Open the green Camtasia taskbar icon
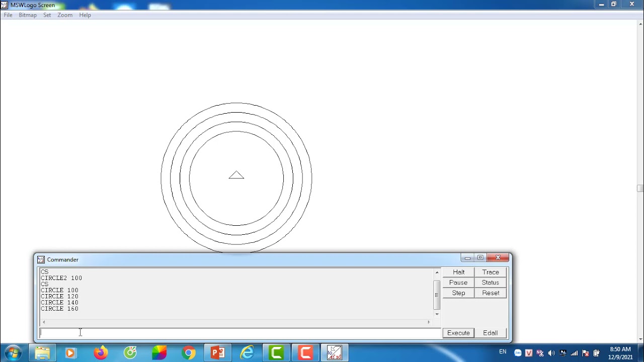Image resolution: width=644 pixels, height=362 pixels. pyautogui.click(x=276, y=353)
